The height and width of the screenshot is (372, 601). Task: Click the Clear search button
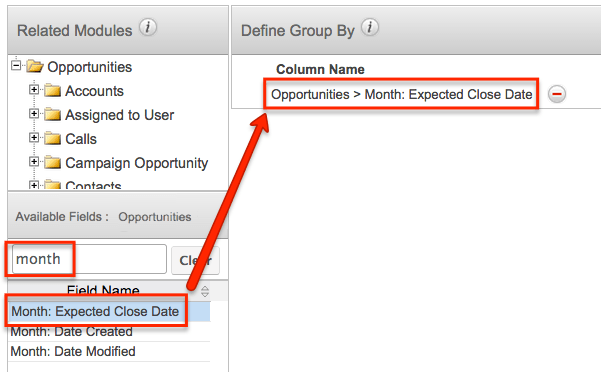195,261
